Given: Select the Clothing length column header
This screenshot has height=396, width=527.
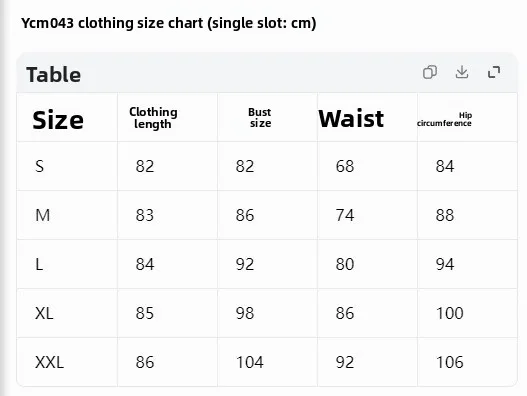Looking at the screenshot, I should click(x=153, y=118).
